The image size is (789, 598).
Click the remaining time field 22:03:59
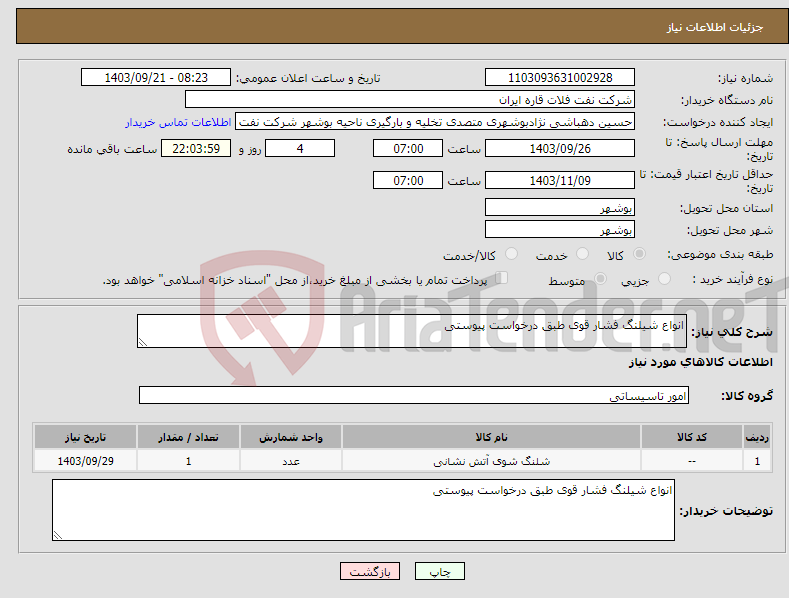pyautogui.click(x=196, y=148)
